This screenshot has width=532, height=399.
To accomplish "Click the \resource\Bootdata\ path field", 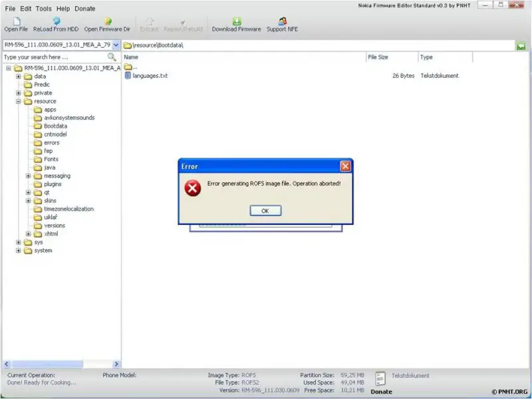I will (319, 45).
